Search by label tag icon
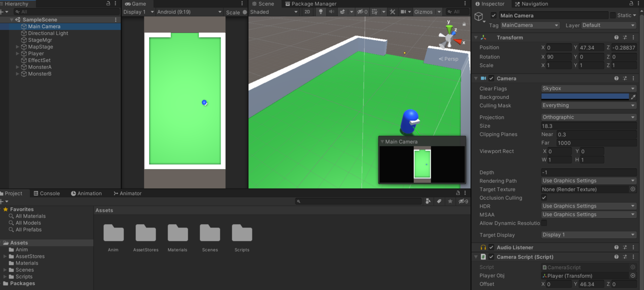This screenshot has width=644, height=290. tap(439, 201)
